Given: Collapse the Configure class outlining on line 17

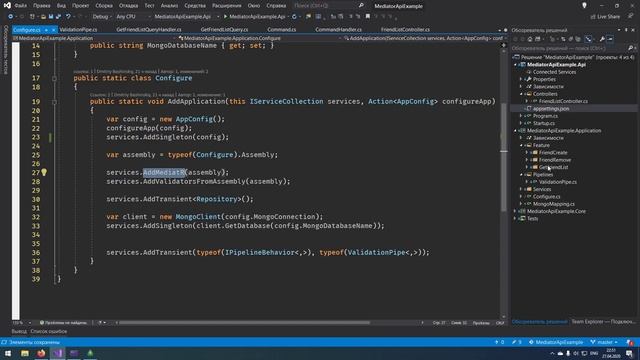Looking at the screenshot, I should pos(54,78).
